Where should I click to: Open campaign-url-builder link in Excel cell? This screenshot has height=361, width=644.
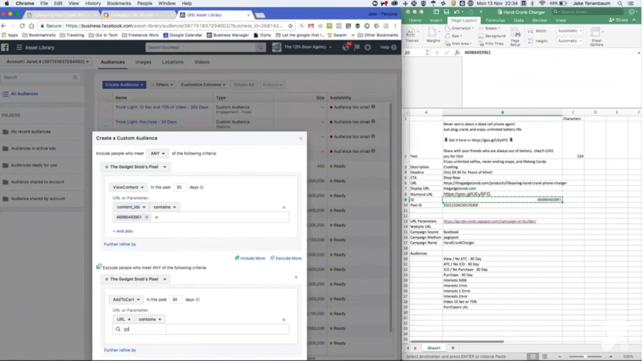489,221
